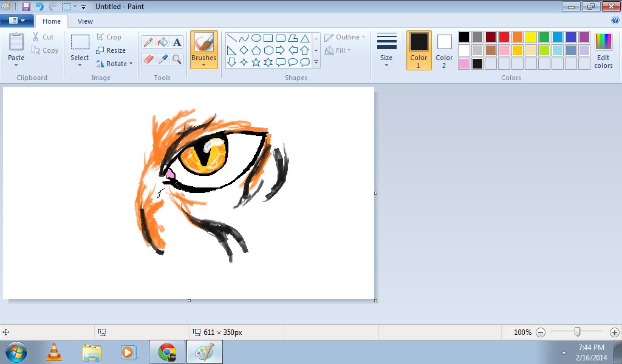Choose the Five-point star shape
Image resolution: width=622 pixels, height=364 pixels.
[256, 62]
